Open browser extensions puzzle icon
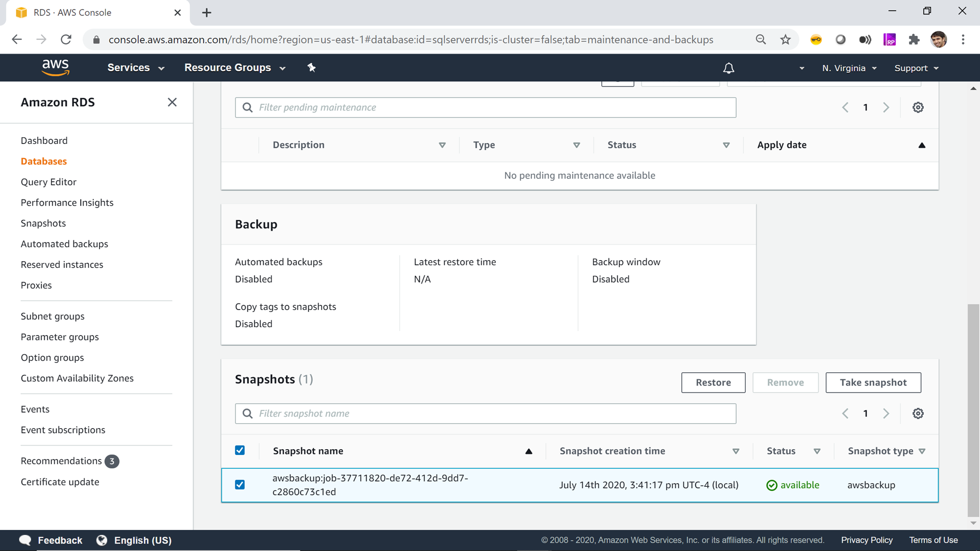Viewport: 980px width, 551px height. (914, 40)
